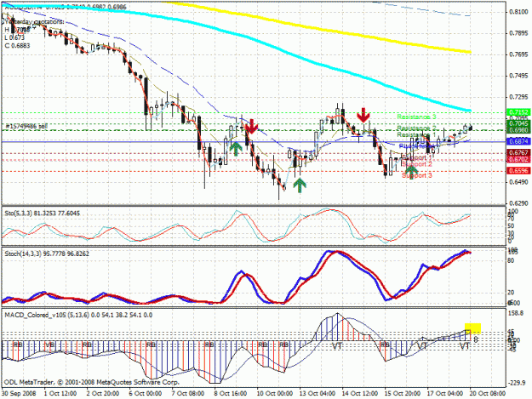Click the 0.6290 price axis value

coord(518,203)
